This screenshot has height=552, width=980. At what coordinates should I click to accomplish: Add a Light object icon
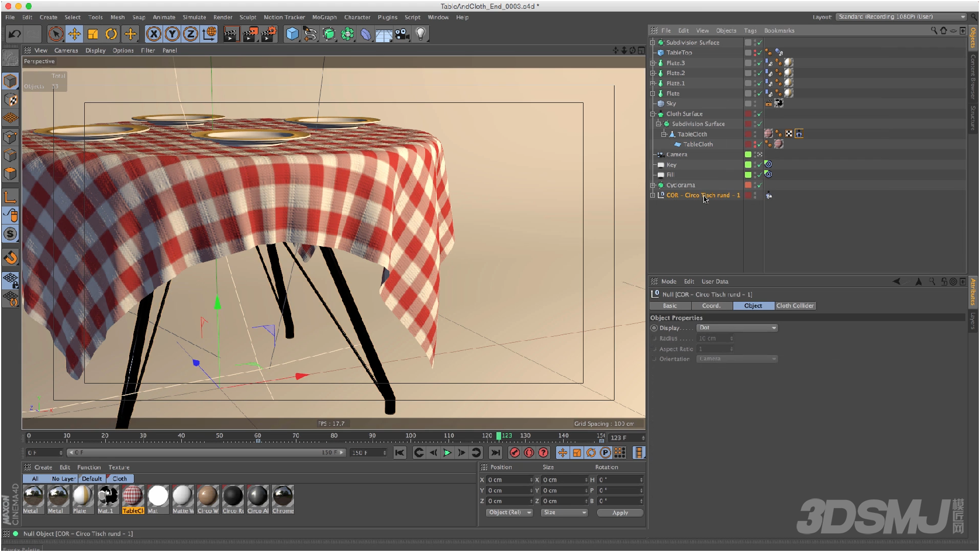421,34
